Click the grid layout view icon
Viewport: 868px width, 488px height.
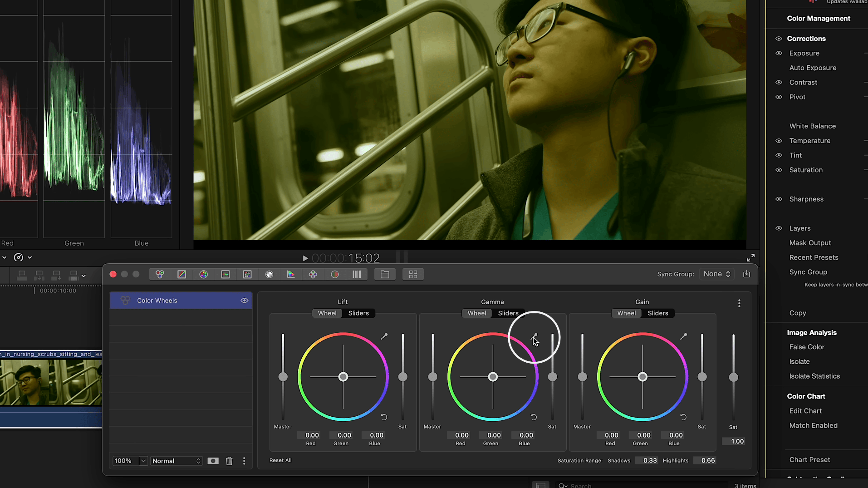pos(413,274)
